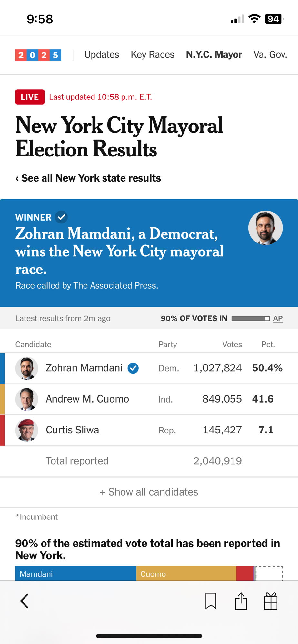Open the Key Races tab
The width and height of the screenshot is (298, 644).
pos(153,55)
